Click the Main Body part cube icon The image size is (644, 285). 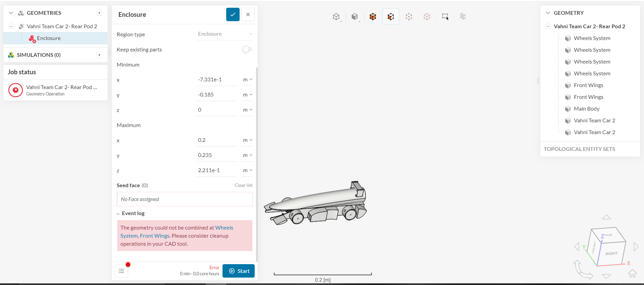click(568, 109)
